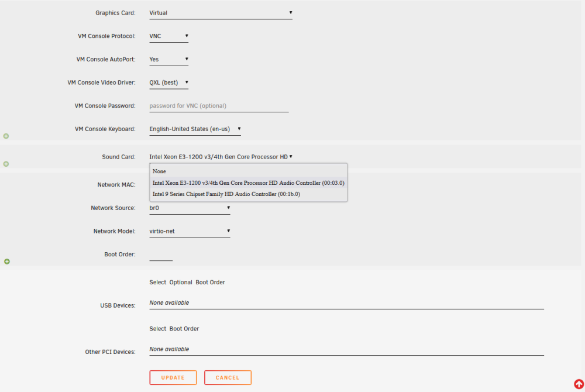
Task: Focus the Boot Order input field
Action: pyautogui.click(x=161, y=255)
